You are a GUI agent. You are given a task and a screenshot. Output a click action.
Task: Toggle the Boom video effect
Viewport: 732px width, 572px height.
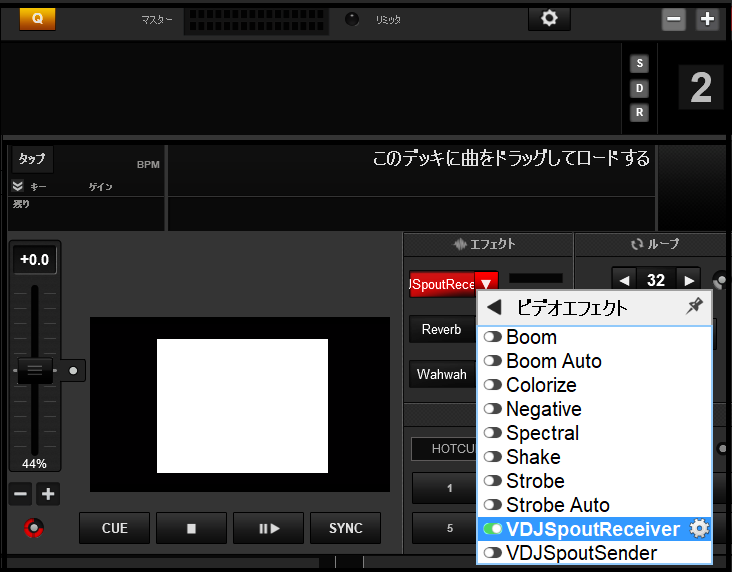(x=493, y=337)
